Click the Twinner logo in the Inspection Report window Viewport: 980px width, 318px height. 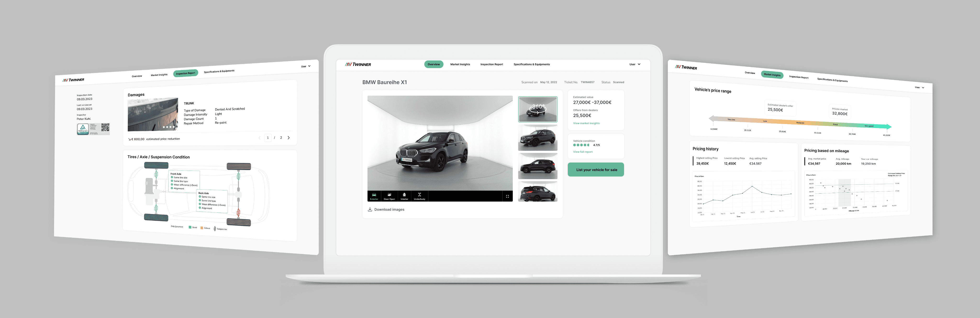point(73,80)
